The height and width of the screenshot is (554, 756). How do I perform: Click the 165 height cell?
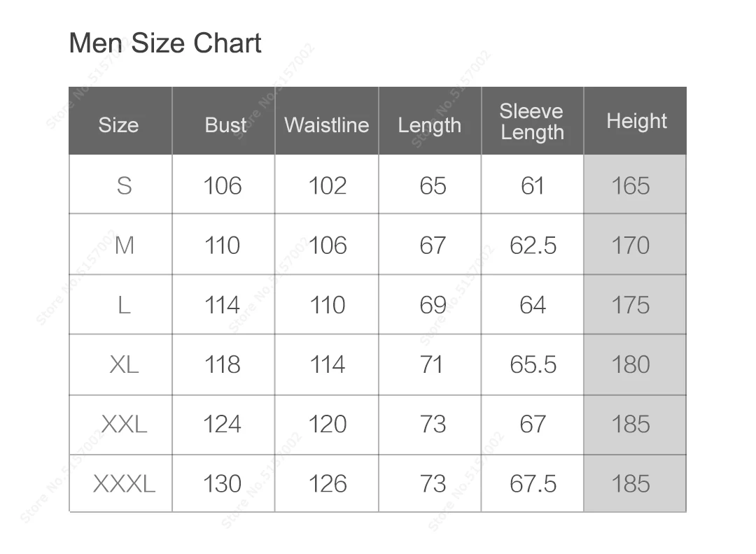click(631, 185)
